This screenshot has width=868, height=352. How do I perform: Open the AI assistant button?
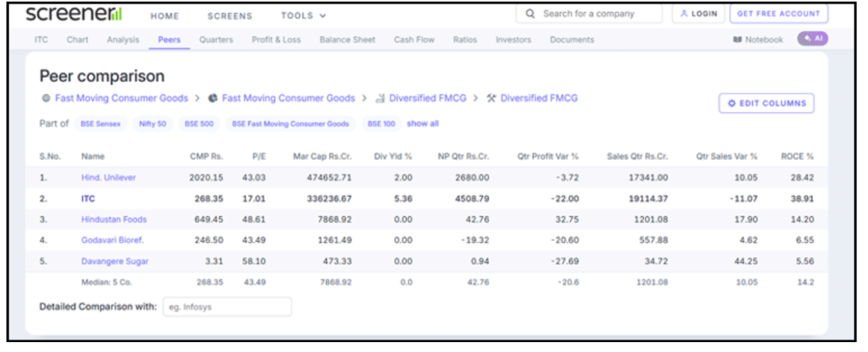coord(812,39)
